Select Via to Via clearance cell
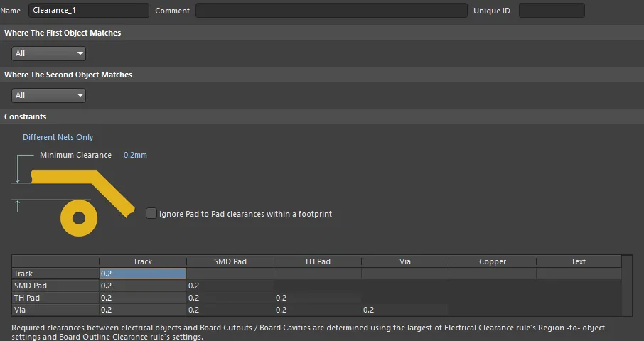Viewport: 644px width, 341px height. (405, 310)
